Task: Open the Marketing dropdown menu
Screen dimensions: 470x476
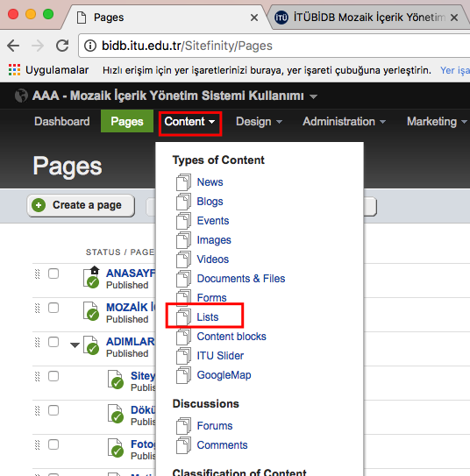Action: 437,122
